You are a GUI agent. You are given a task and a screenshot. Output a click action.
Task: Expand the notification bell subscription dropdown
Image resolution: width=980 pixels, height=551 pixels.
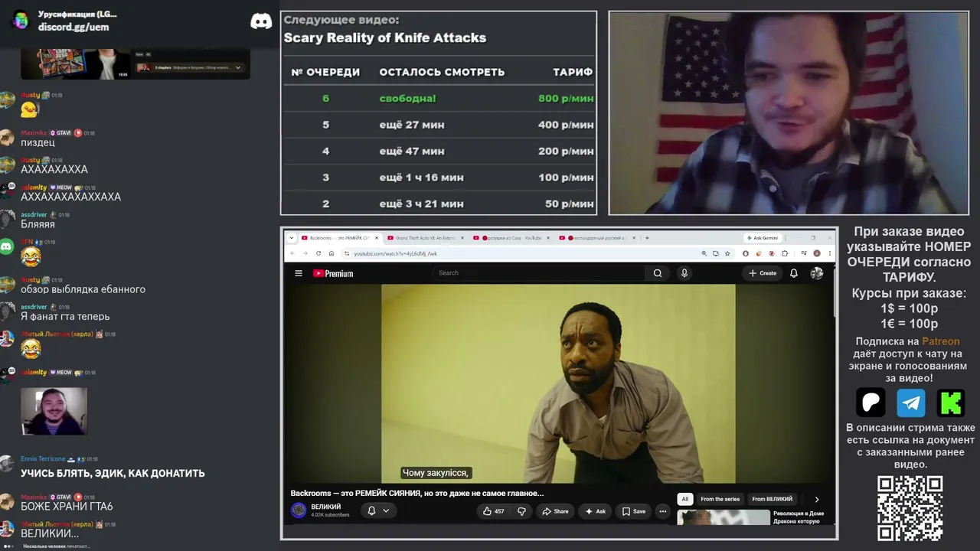[386, 510]
